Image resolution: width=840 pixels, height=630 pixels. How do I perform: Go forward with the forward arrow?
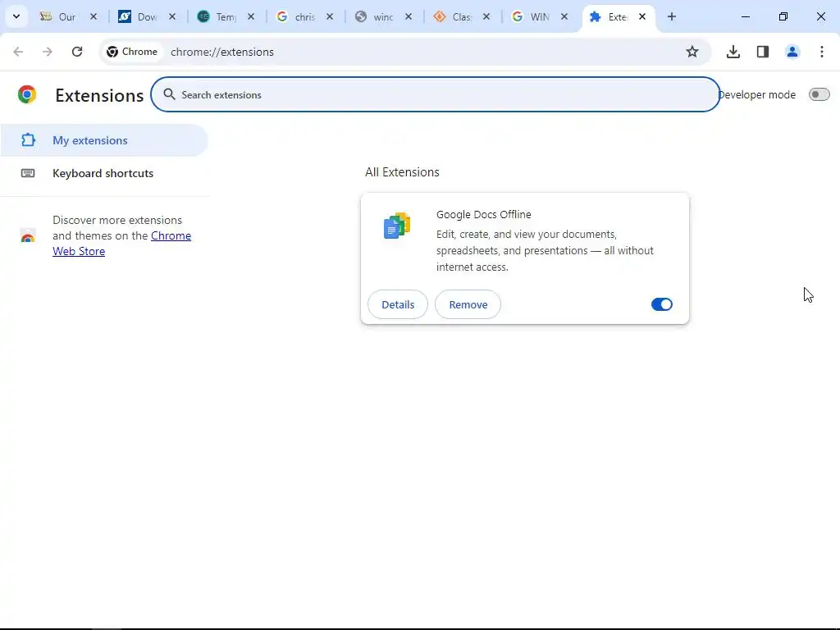(47, 52)
